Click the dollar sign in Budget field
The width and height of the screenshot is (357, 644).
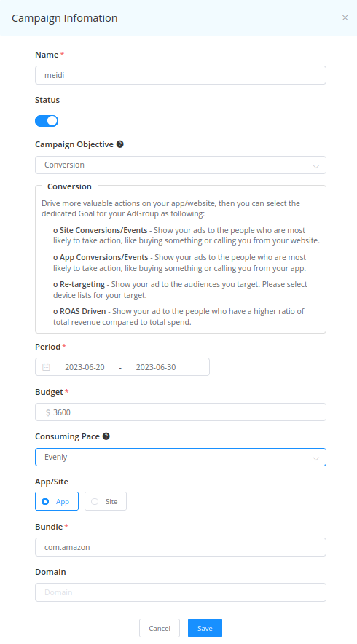pos(48,412)
